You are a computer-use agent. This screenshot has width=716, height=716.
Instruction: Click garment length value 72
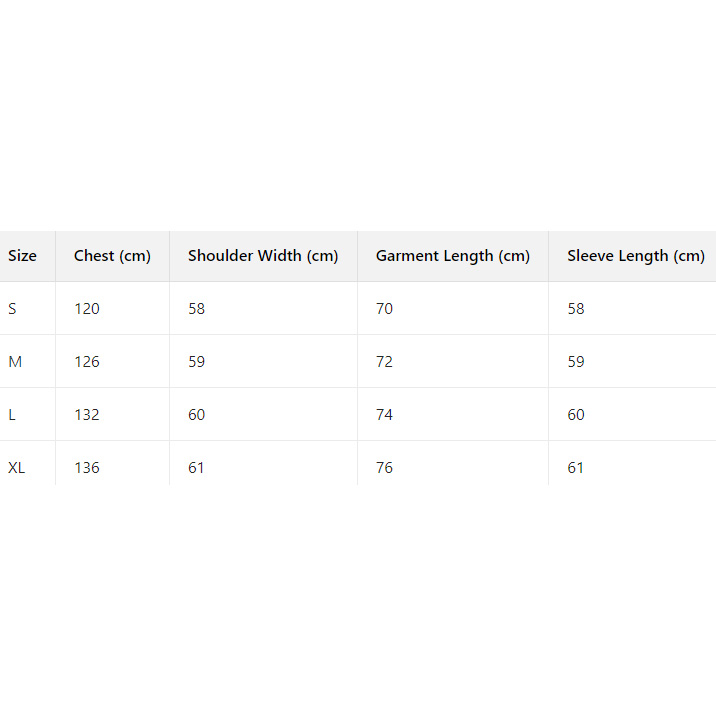point(384,362)
